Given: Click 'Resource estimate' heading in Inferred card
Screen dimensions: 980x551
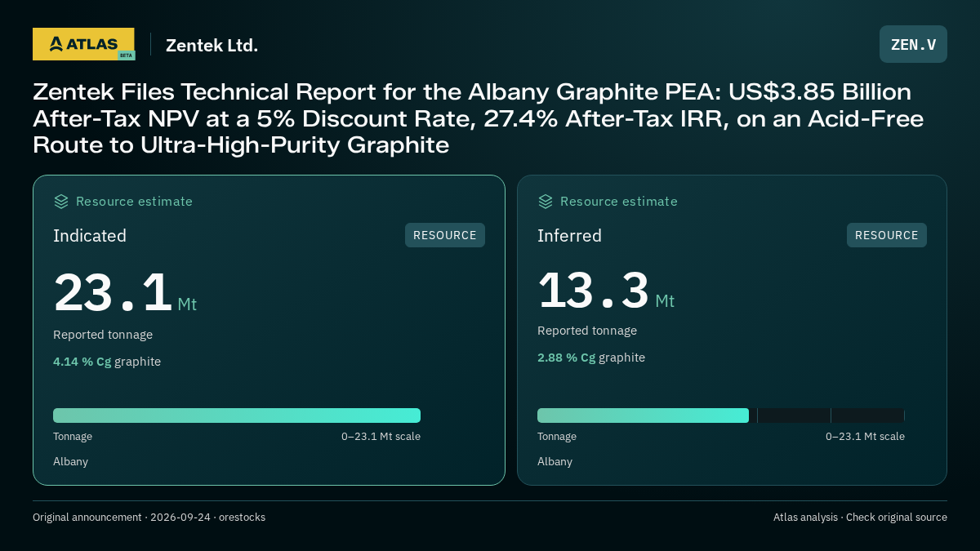Looking at the screenshot, I should click(x=618, y=202).
